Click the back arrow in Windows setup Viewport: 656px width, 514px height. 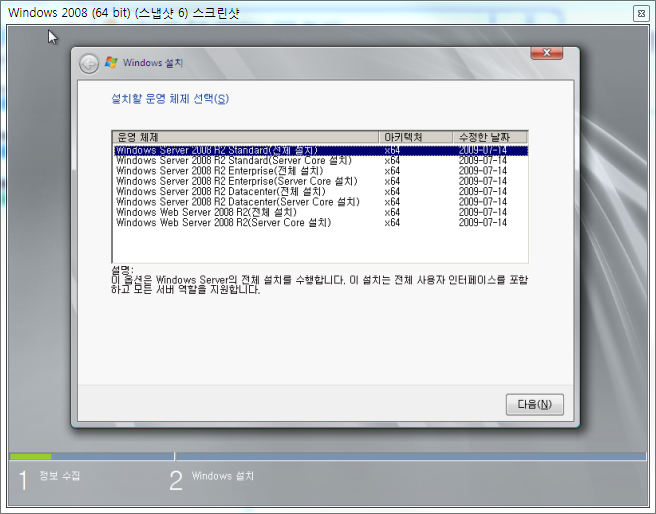(89, 64)
